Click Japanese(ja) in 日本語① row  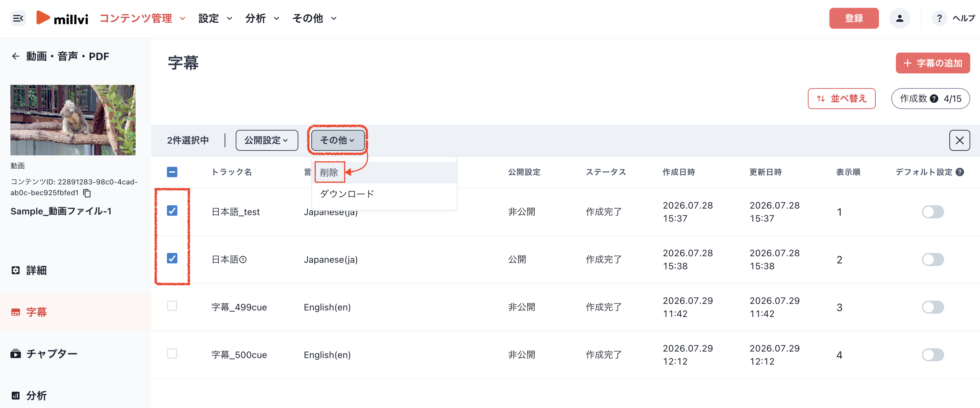331,259
